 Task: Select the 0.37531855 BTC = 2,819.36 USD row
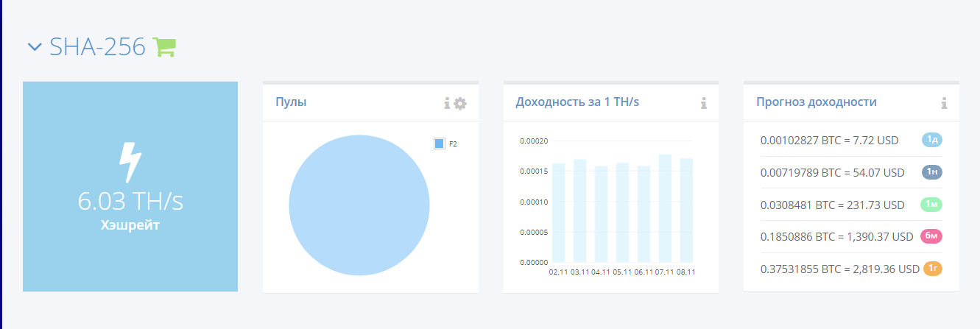coord(851,269)
